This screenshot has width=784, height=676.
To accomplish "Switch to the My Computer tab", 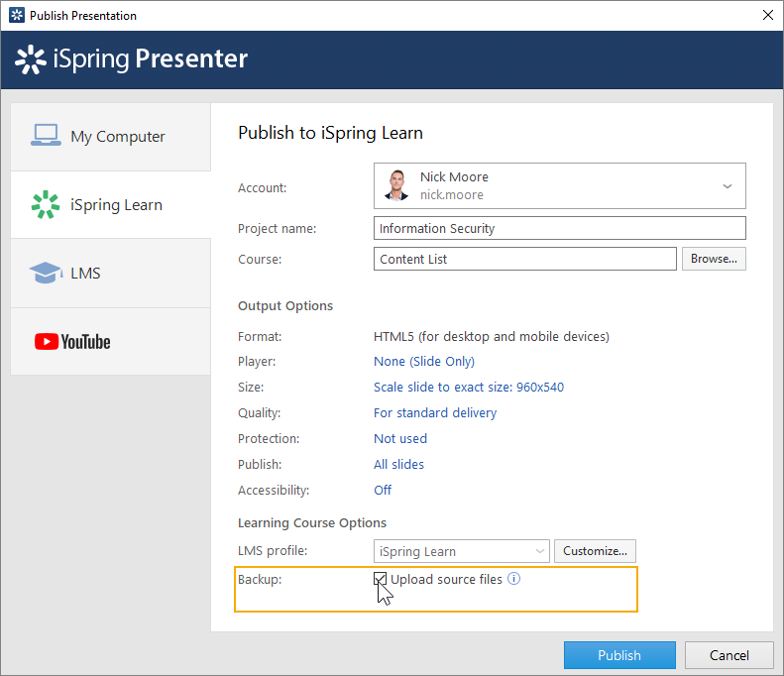I will click(110, 137).
